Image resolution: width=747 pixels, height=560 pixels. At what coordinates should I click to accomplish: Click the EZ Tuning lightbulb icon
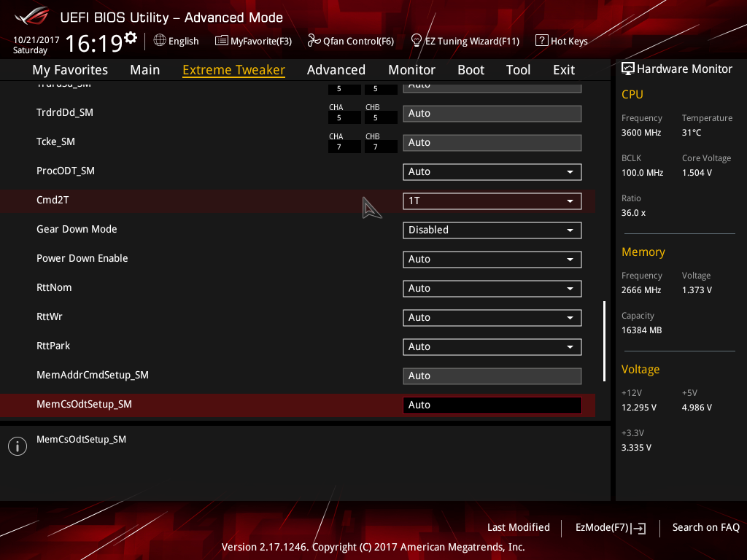point(417,41)
